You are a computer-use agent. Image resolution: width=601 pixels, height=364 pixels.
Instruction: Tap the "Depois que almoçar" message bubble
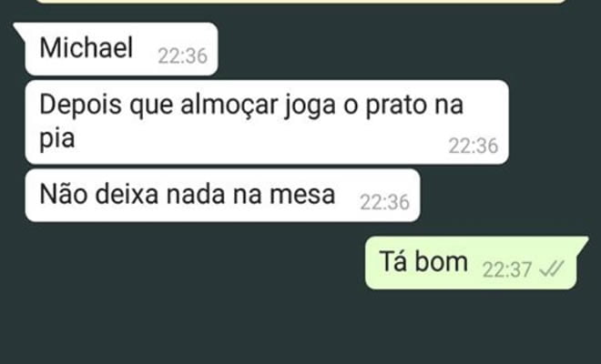[267, 122]
